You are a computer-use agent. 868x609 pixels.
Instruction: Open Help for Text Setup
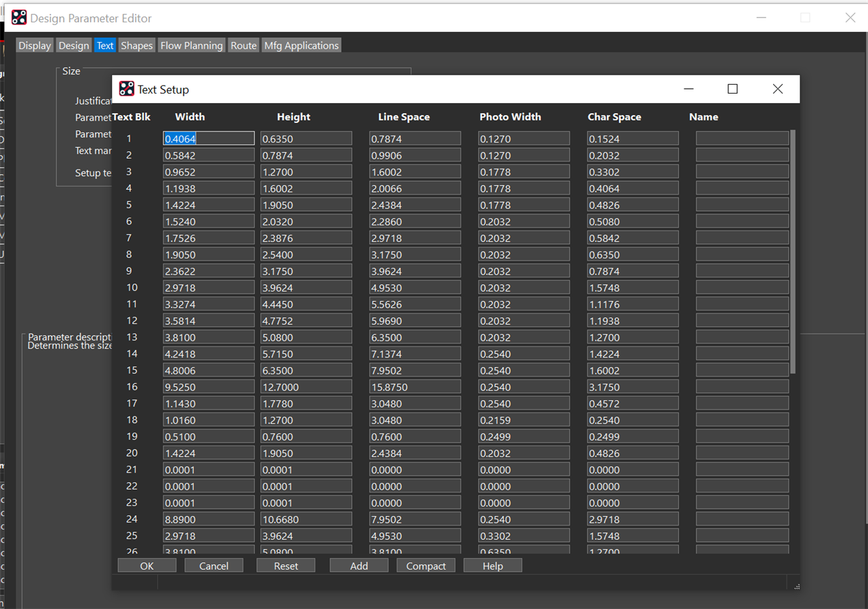[493, 566]
